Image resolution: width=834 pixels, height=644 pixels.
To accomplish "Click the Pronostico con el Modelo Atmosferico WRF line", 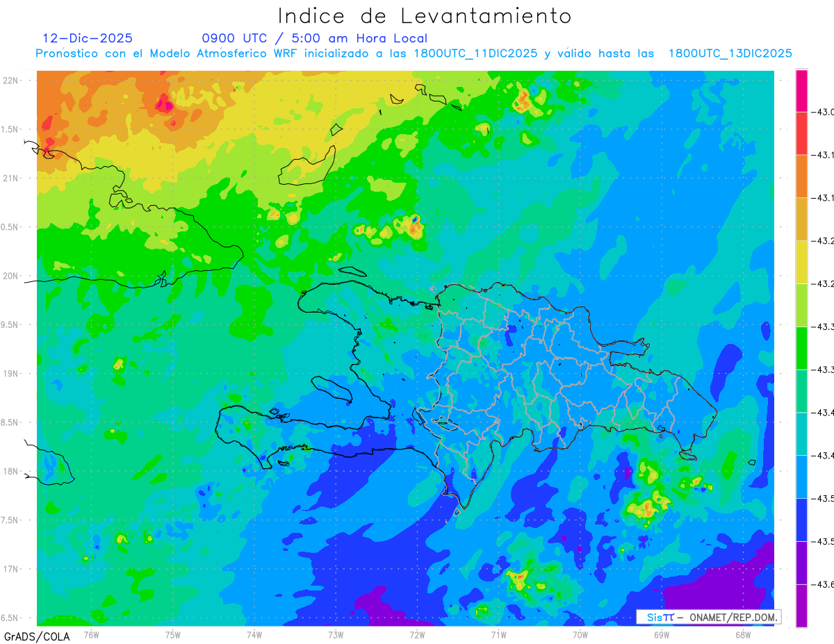I will coord(414,53).
